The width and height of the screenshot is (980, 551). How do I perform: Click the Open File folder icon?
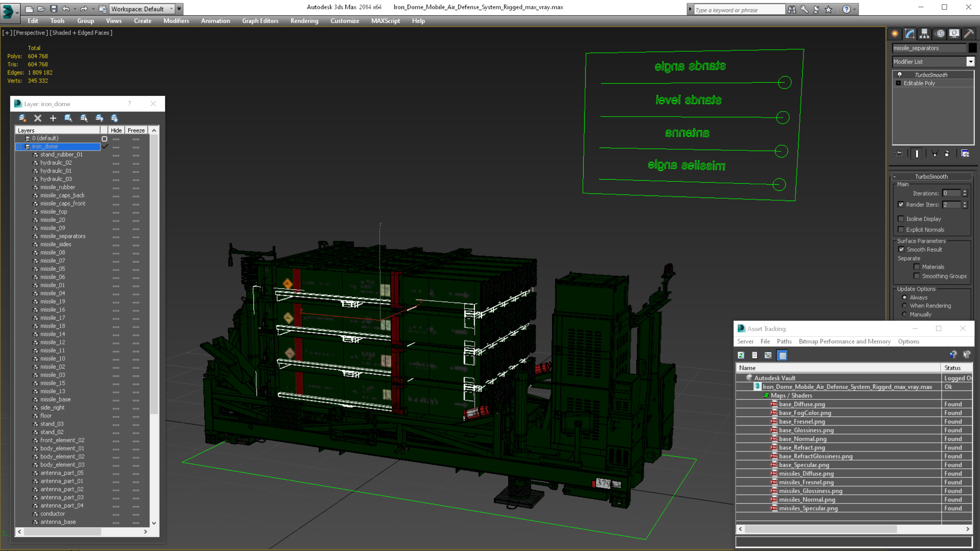41,9
